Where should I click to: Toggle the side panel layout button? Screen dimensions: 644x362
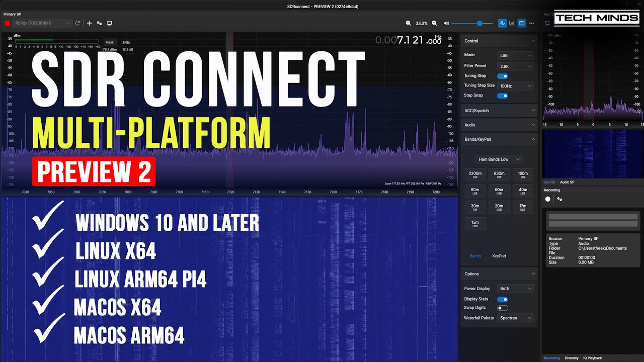pyautogui.click(x=522, y=23)
